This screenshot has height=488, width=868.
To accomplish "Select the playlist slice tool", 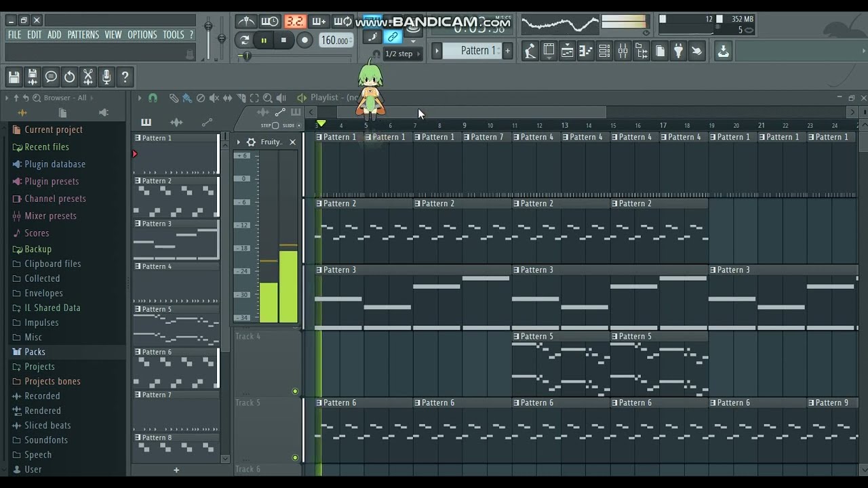I will coord(241,98).
